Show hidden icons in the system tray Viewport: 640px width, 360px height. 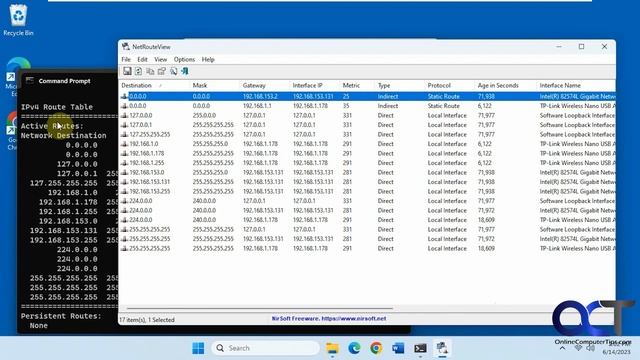[562, 348]
